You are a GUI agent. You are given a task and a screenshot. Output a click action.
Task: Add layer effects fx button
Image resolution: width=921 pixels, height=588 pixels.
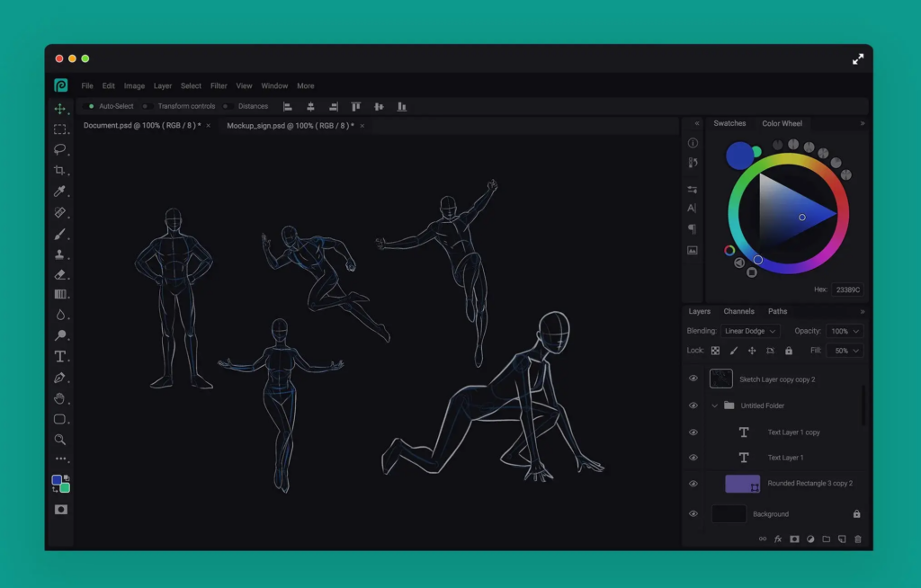tap(778, 539)
